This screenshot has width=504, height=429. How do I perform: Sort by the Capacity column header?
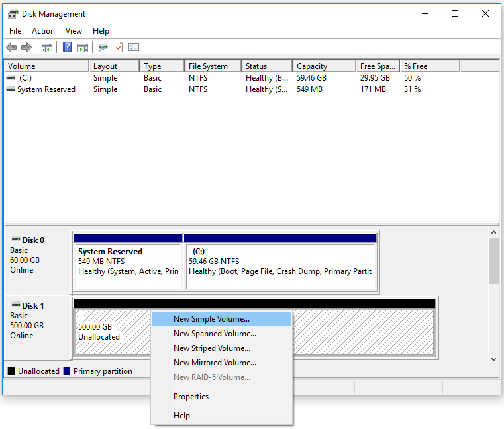[324, 66]
